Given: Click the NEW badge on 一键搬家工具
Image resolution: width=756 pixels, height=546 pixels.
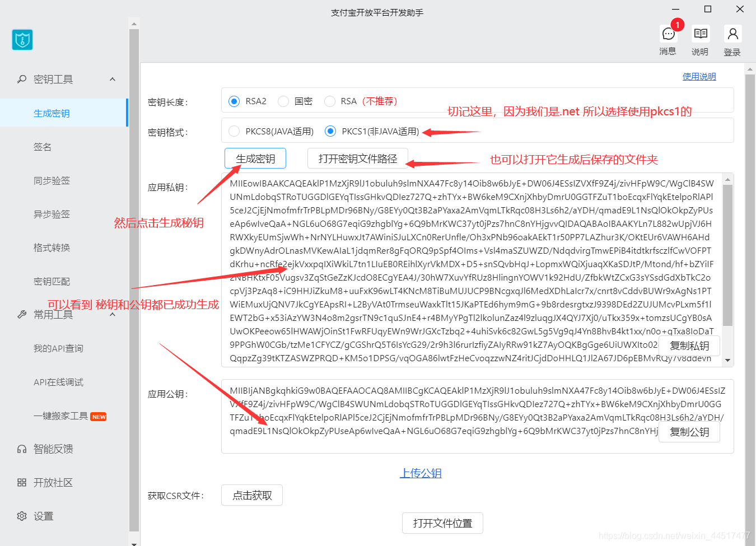Looking at the screenshot, I should tap(99, 417).
